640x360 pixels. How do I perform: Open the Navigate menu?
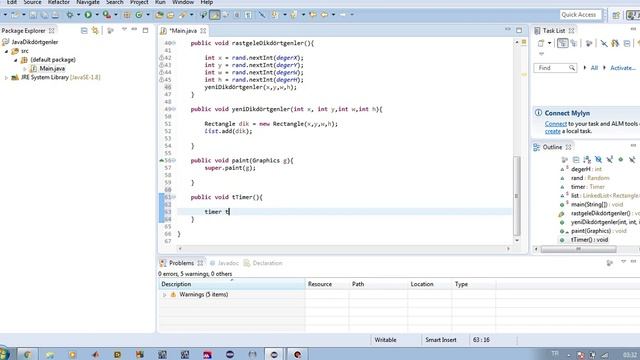(x=88, y=2)
